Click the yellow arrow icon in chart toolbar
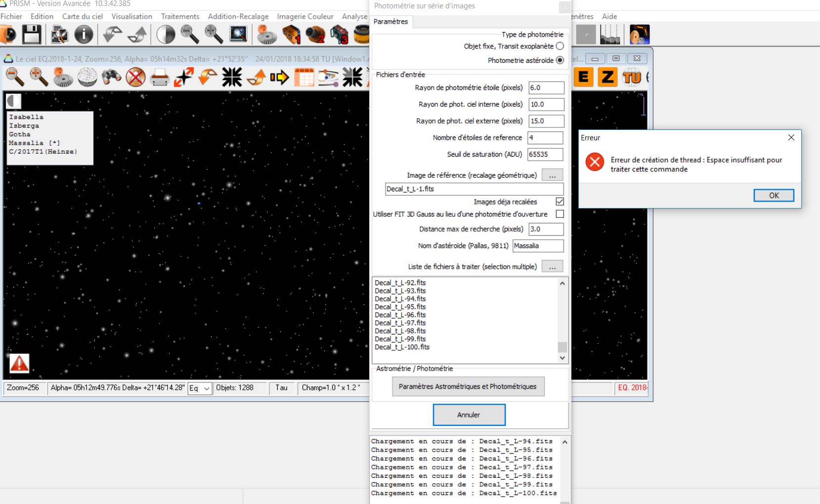 click(x=279, y=78)
